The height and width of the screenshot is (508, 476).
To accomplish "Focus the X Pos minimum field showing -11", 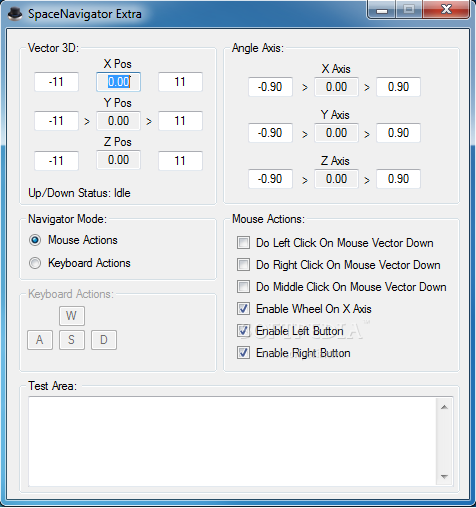I will (56, 82).
